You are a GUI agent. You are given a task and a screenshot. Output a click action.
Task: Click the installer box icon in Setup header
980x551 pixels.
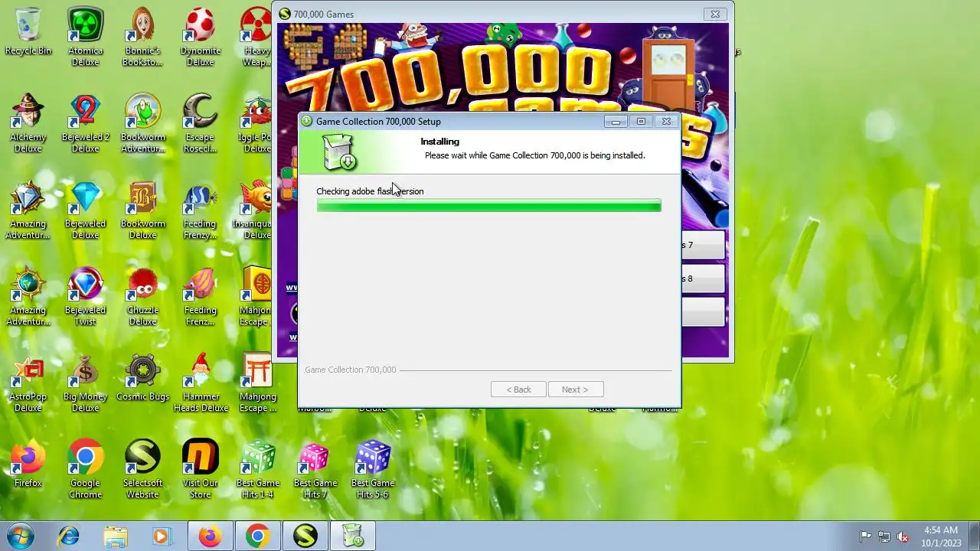338,152
